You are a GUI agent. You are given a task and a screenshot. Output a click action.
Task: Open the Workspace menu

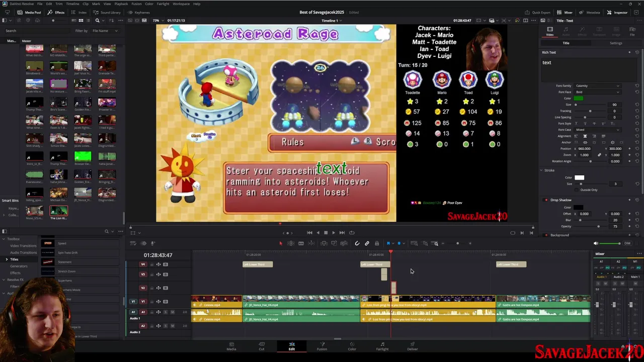point(181,4)
